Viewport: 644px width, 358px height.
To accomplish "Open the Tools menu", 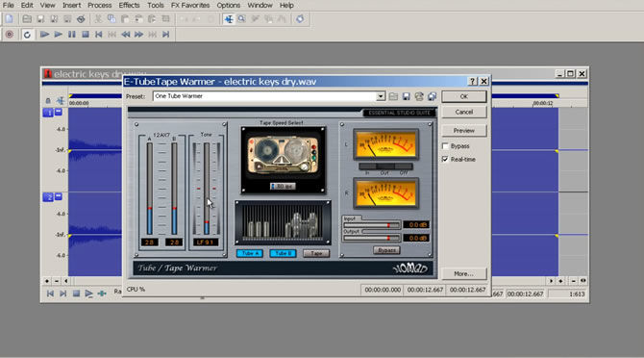I will [156, 6].
